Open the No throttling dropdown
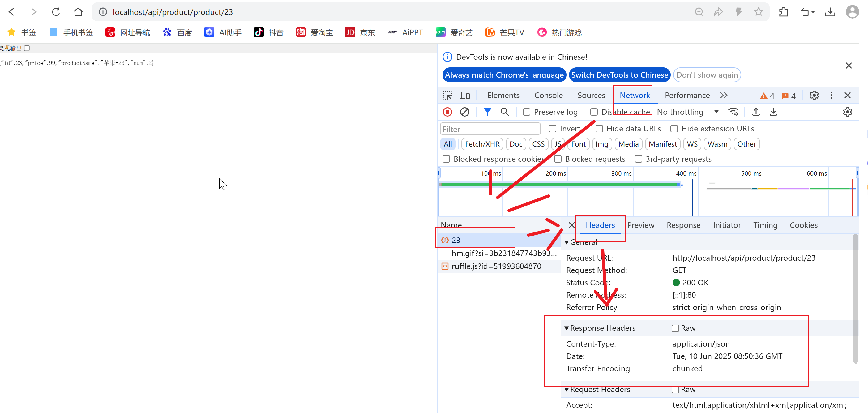 687,112
